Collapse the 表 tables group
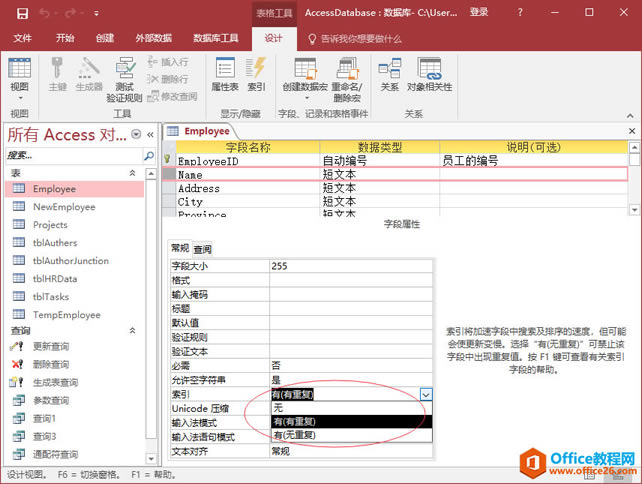642x484 pixels. pyautogui.click(x=132, y=173)
